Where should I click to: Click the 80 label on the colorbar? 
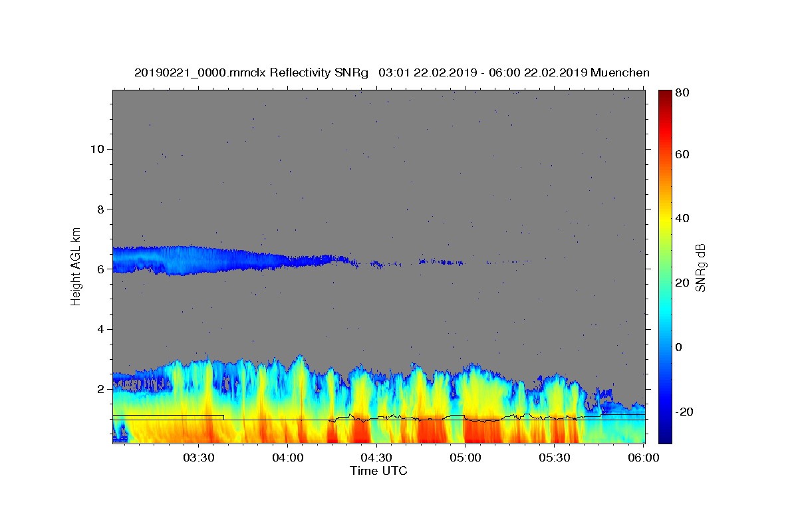click(x=682, y=93)
